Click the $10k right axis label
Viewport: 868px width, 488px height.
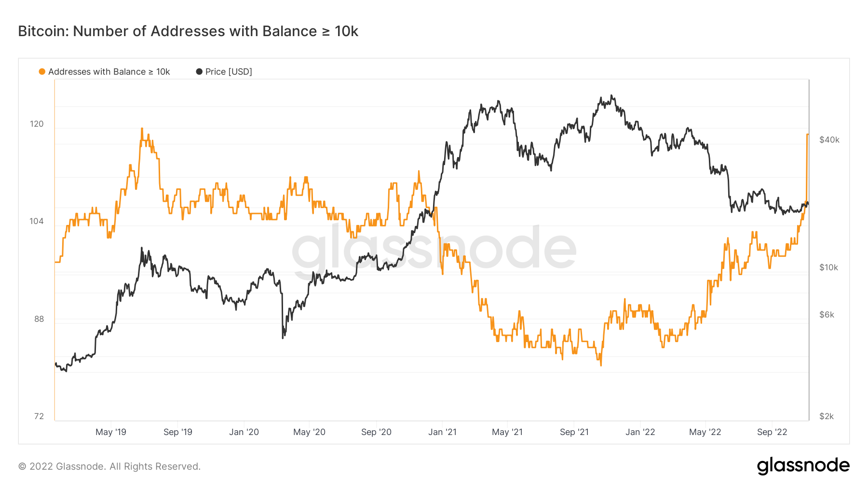tap(829, 267)
